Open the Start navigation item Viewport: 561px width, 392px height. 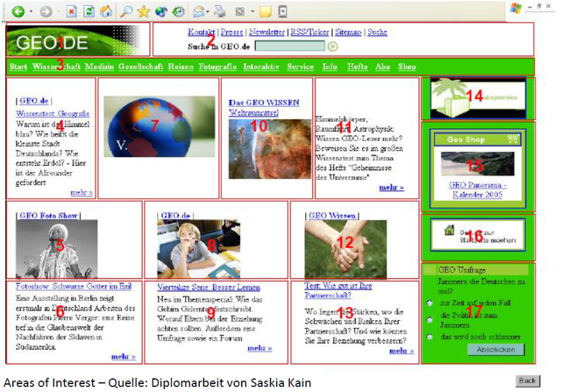point(18,67)
